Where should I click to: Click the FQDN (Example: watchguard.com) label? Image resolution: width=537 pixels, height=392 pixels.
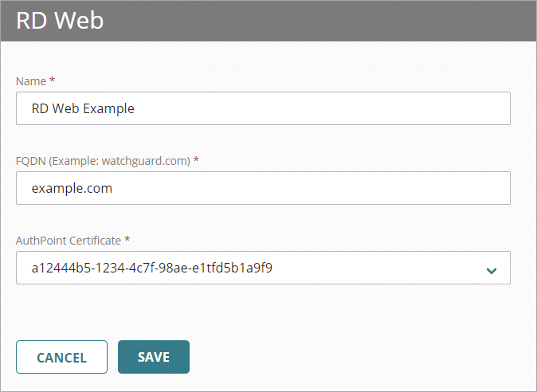[104, 160]
